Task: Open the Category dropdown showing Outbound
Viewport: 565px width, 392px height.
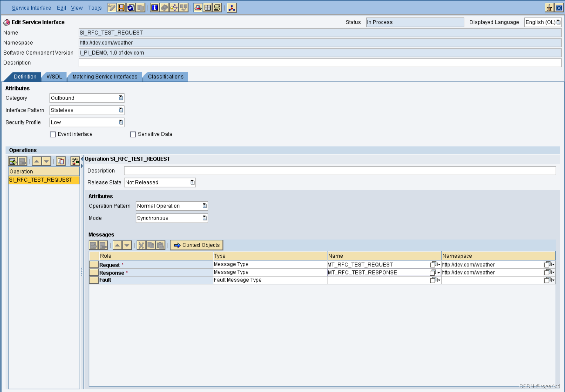Action: coord(121,98)
